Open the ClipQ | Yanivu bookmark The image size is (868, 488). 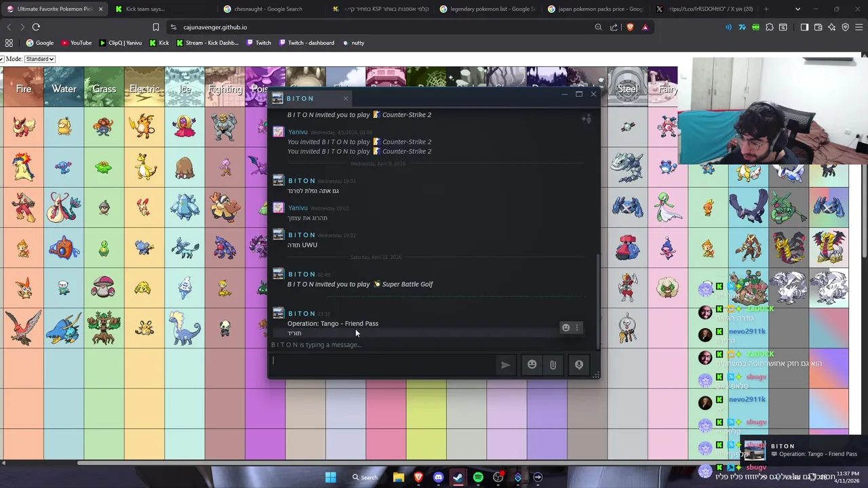coord(120,43)
